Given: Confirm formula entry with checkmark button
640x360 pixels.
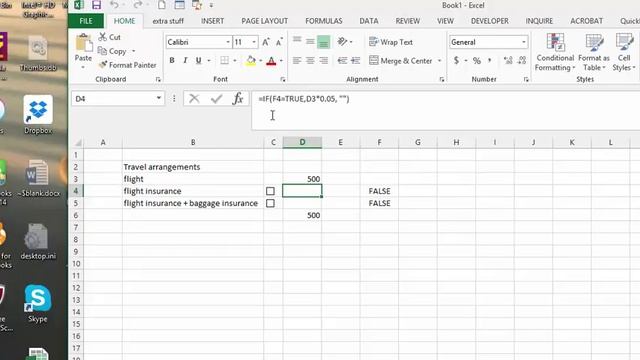Looking at the screenshot, I should (x=216, y=98).
